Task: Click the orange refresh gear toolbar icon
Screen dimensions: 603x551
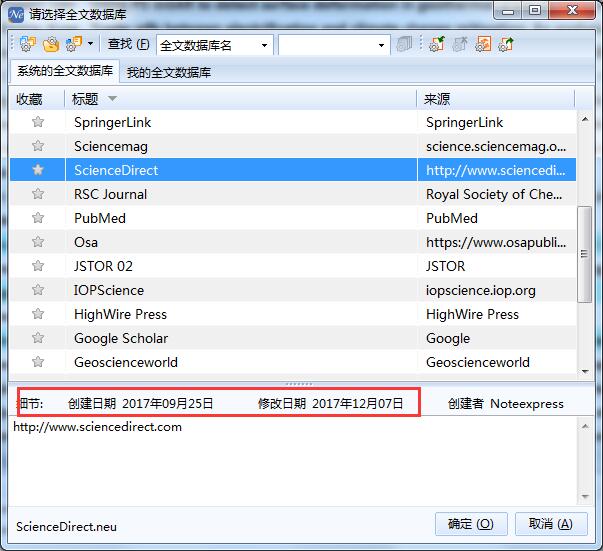Action: pyautogui.click(x=483, y=44)
